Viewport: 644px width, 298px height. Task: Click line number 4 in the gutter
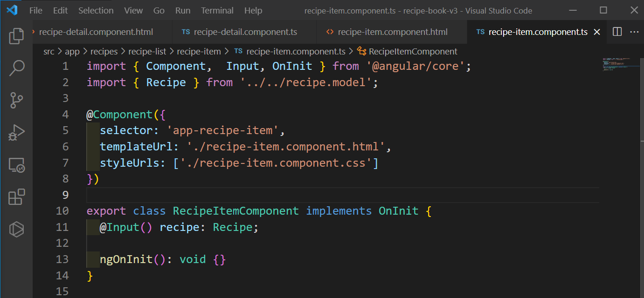(x=65, y=115)
